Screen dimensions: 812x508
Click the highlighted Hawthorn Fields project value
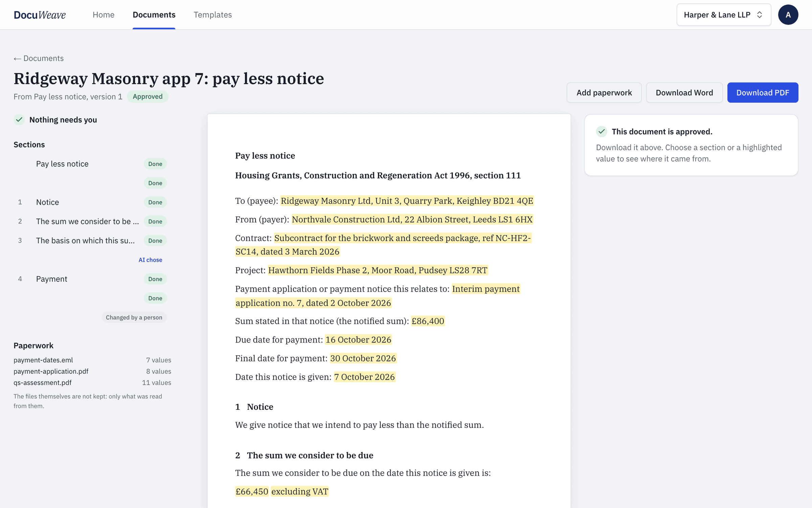pyautogui.click(x=378, y=270)
